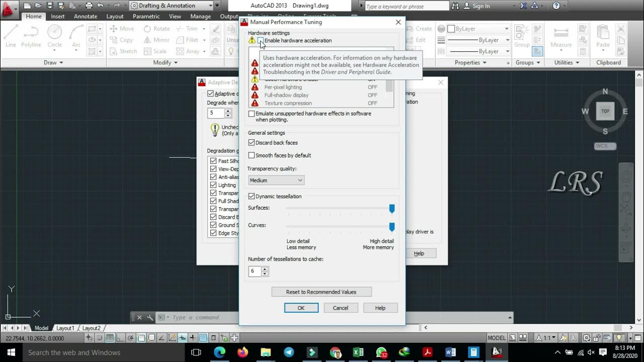Click the Move tool in Modify panel
The image size is (644, 362).
tap(122, 29)
